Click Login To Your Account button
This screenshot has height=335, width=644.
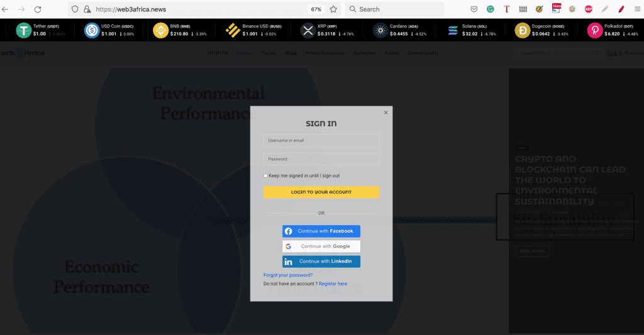(x=321, y=192)
